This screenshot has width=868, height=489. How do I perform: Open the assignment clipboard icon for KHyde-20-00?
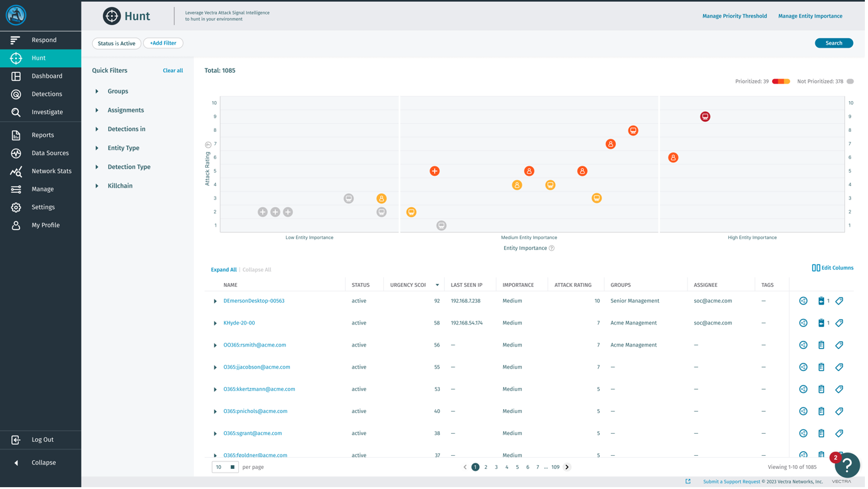click(x=822, y=323)
